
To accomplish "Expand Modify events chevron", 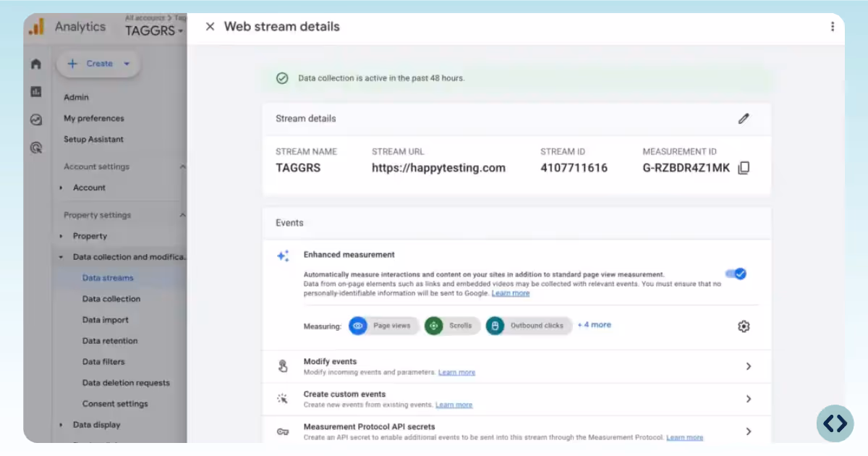I will pyautogui.click(x=749, y=366).
